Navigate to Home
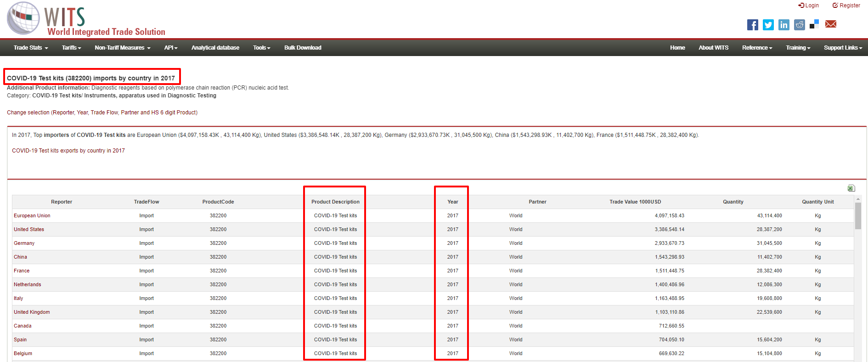 pos(677,48)
